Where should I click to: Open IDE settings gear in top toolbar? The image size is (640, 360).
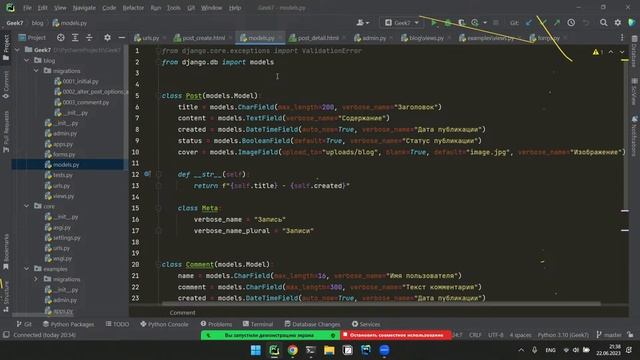coord(618,23)
